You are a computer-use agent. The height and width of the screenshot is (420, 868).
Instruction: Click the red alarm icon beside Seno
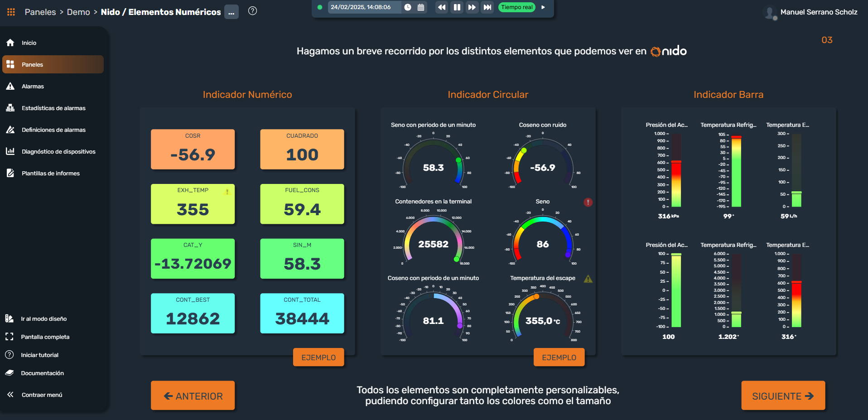coord(588,202)
